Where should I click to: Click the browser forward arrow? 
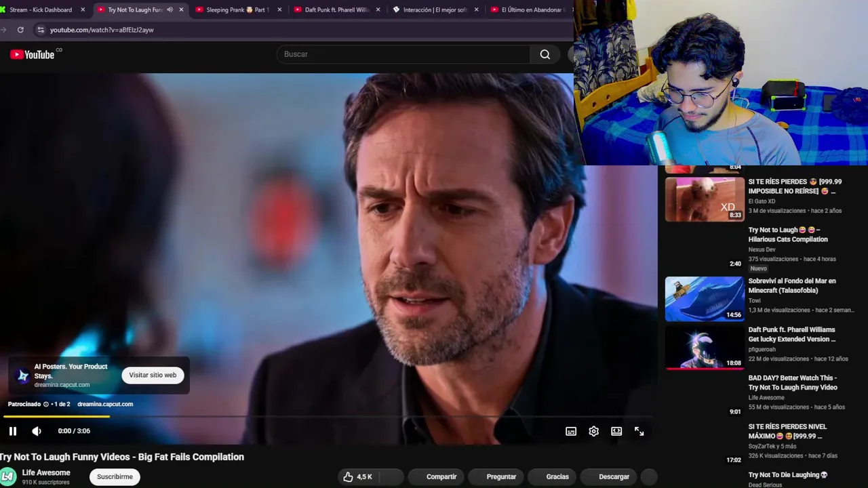[4, 30]
